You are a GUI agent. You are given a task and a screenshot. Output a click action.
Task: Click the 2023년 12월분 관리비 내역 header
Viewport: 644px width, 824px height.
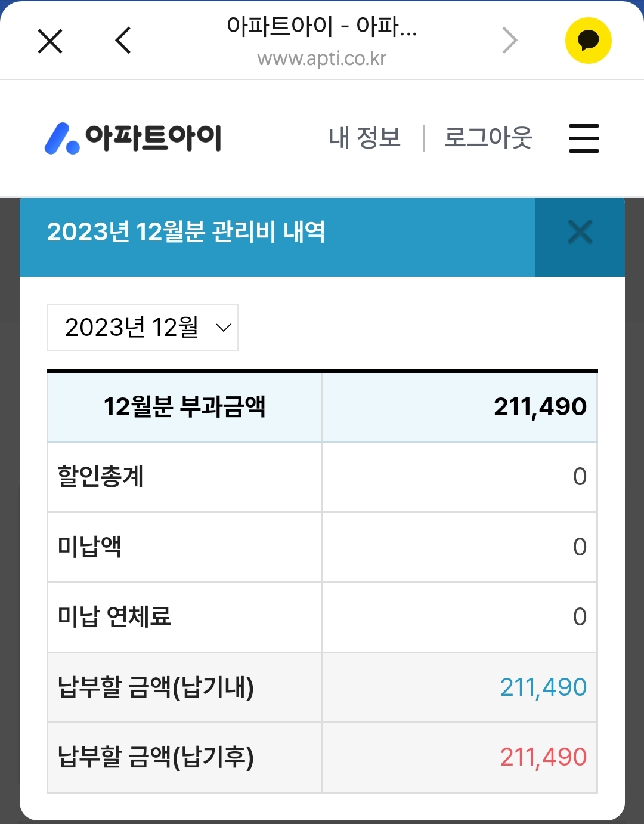pos(186,232)
